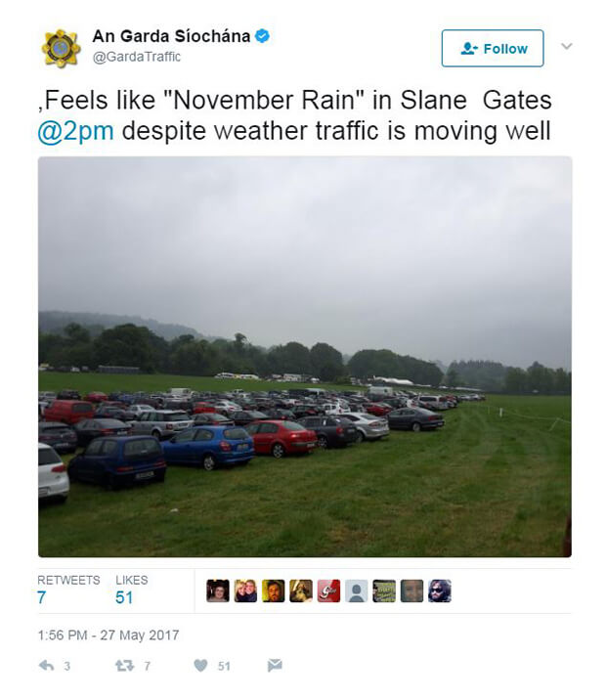Open the @GardaTraffic handle link

[136, 57]
